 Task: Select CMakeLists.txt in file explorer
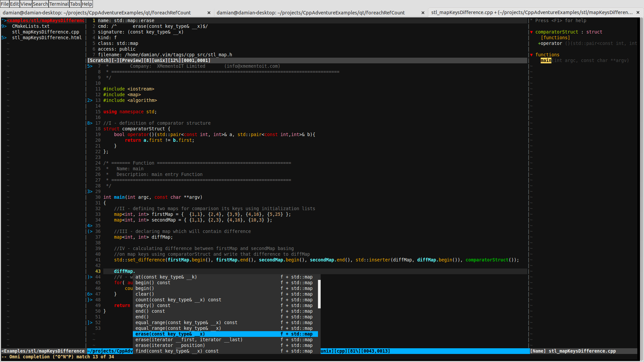coord(31,26)
